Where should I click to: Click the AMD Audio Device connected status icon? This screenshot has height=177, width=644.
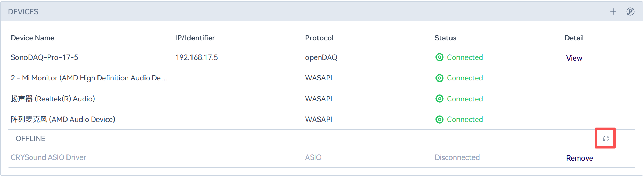coord(440,120)
